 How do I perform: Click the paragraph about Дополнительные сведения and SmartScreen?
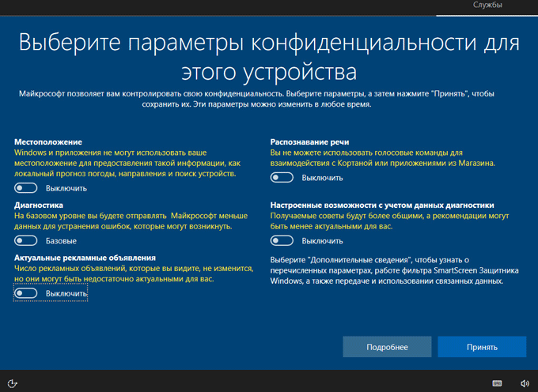(x=394, y=270)
